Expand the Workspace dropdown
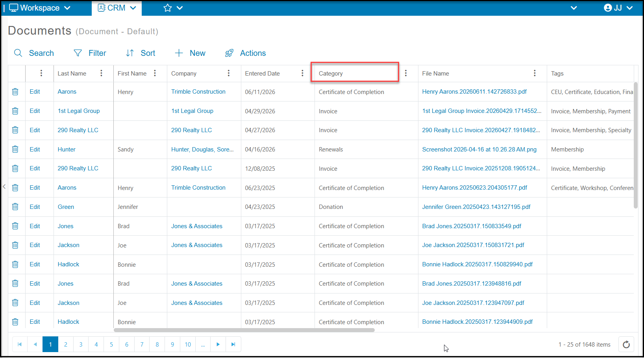 click(67, 8)
